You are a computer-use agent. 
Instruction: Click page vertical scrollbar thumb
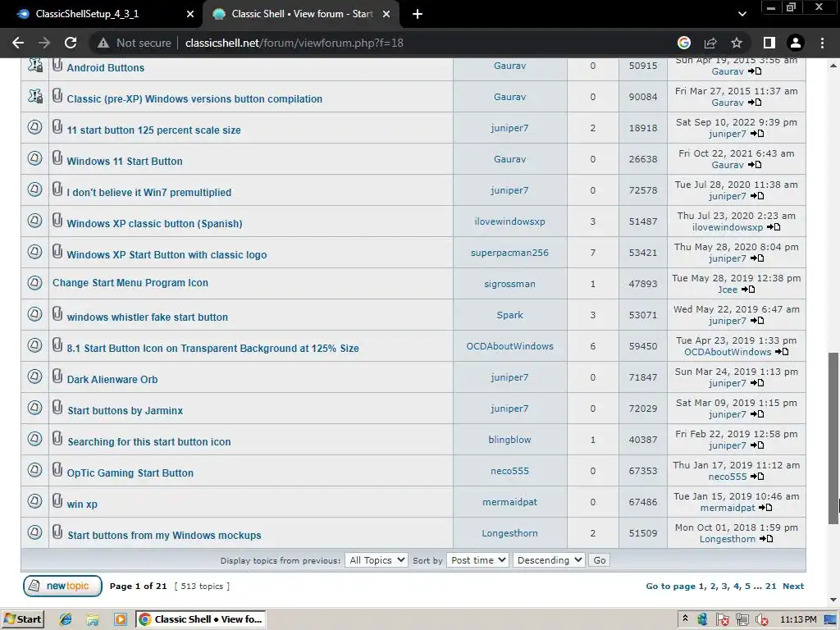tap(833, 438)
